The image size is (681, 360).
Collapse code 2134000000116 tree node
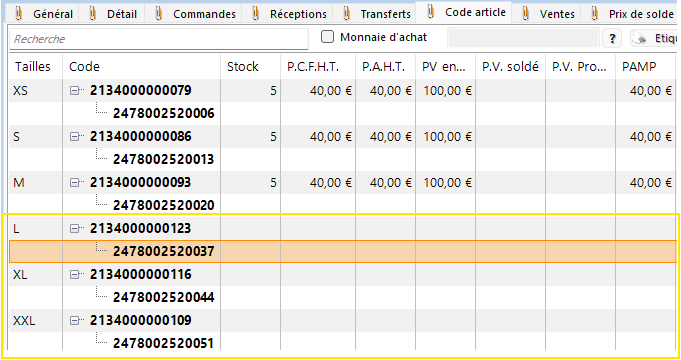[x=75, y=274]
